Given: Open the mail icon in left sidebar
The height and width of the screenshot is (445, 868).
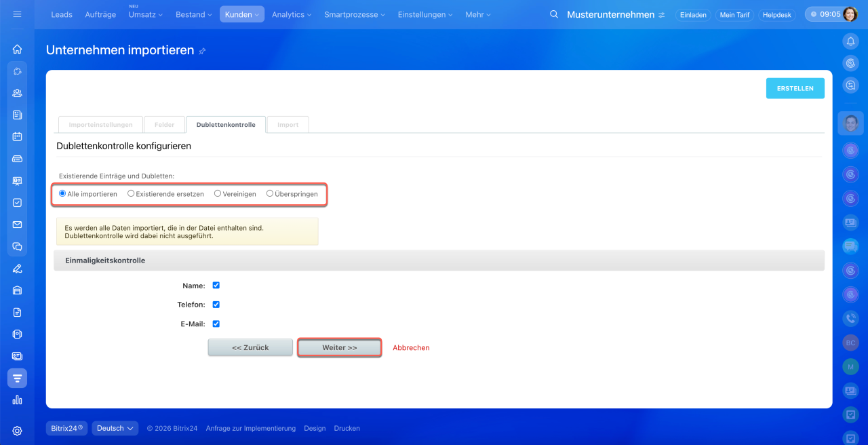Looking at the screenshot, I should tap(17, 225).
